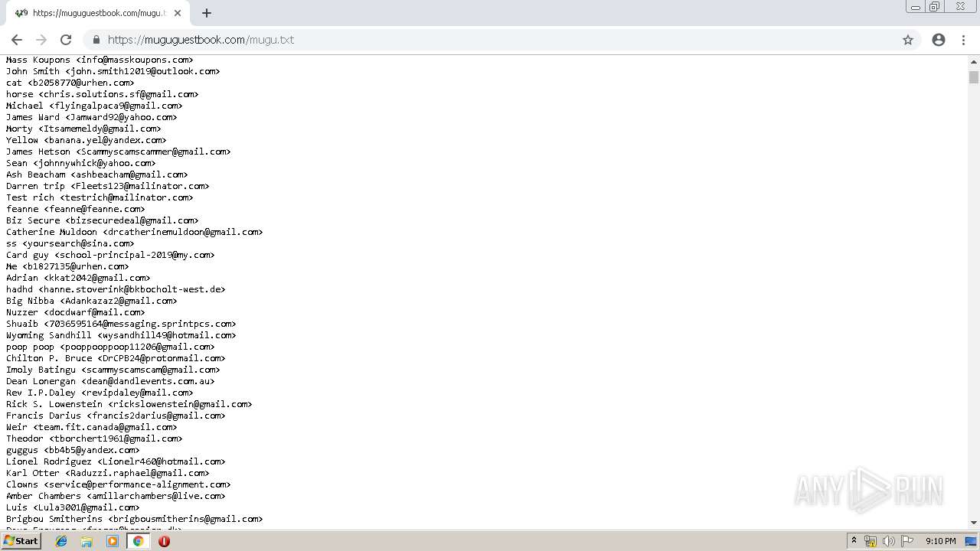Click the line starting 'Wyoming Sandhill'
Screen dimensions: 980x551
[x=121, y=335]
